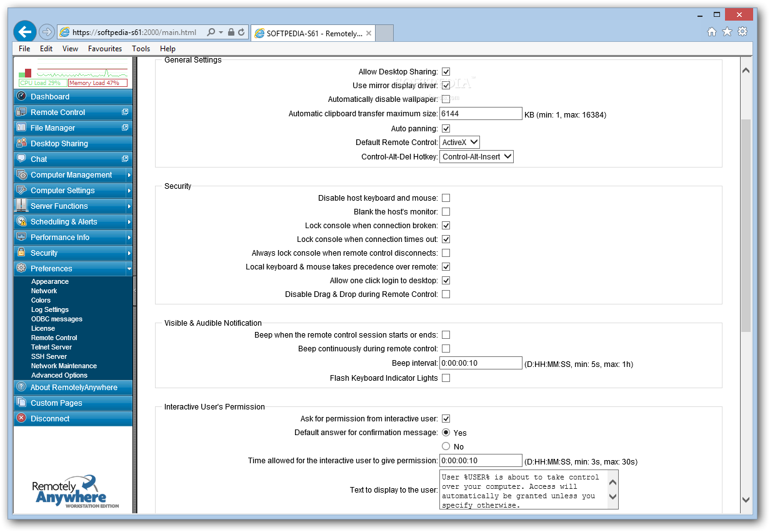770x532 pixels.
Task: Go back with browser back arrow
Action: coord(25,32)
